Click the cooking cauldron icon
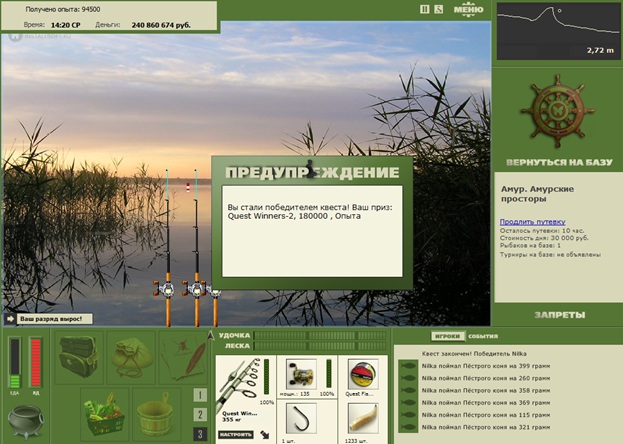Viewport: 623px width, 444px height. tap(25, 421)
